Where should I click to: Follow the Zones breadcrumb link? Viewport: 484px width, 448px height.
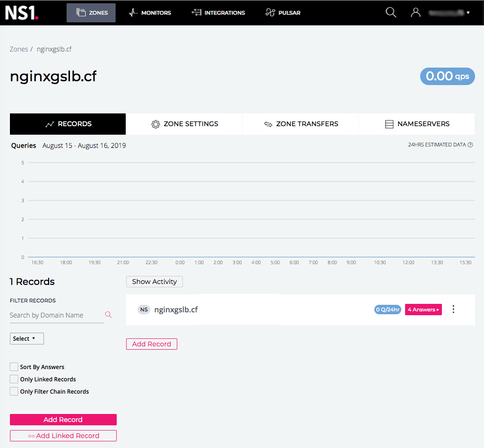[x=19, y=49]
